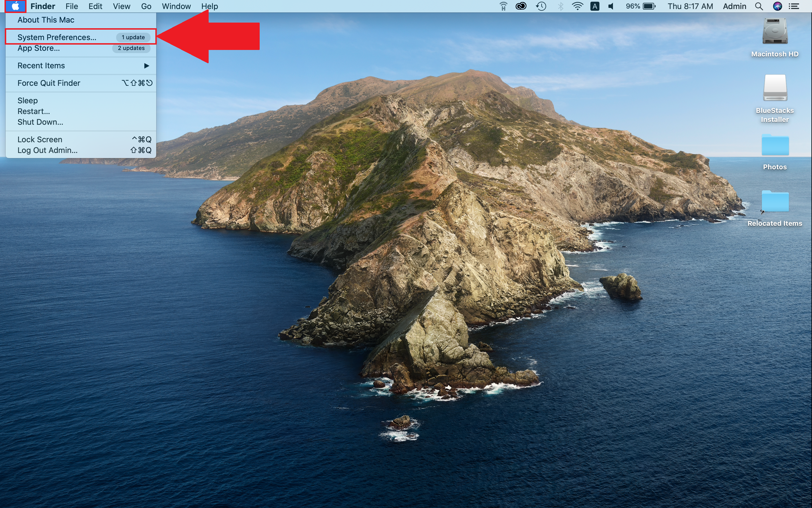Click the Admin user name in menu bar

[x=734, y=6]
